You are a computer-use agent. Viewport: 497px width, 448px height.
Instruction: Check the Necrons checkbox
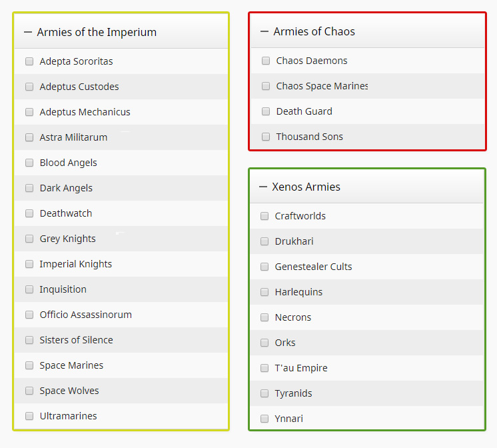264,317
